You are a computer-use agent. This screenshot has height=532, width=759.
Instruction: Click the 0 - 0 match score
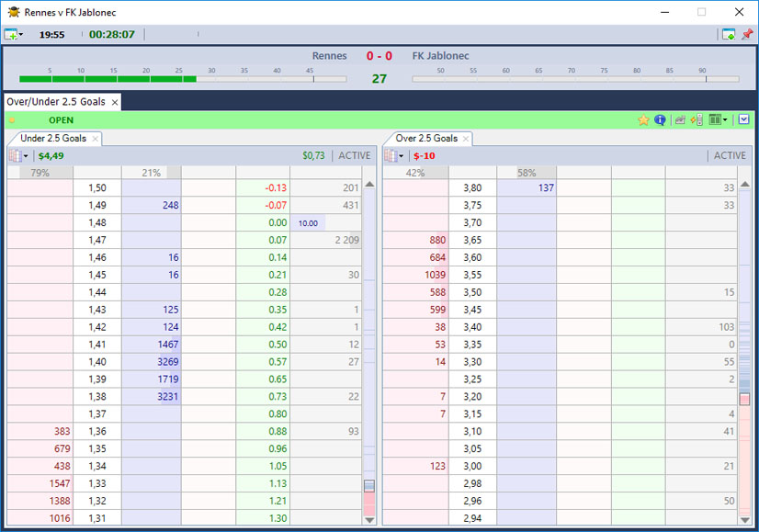click(x=379, y=56)
